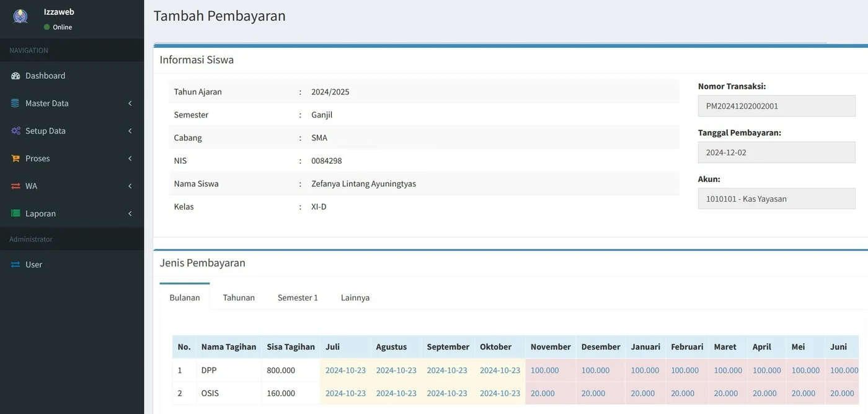Click OSIS Juni amount 20.000
Viewport: 868px width, 414px height.
pyautogui.click(x=842, y=394)
